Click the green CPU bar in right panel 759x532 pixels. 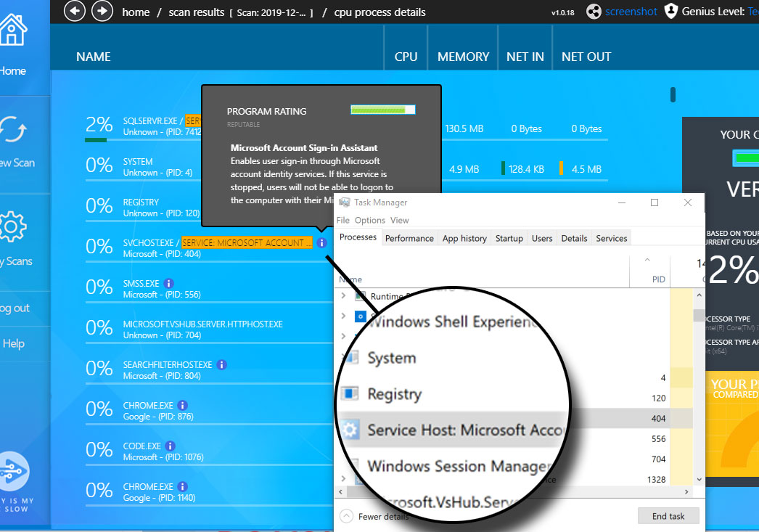(747, 157)
